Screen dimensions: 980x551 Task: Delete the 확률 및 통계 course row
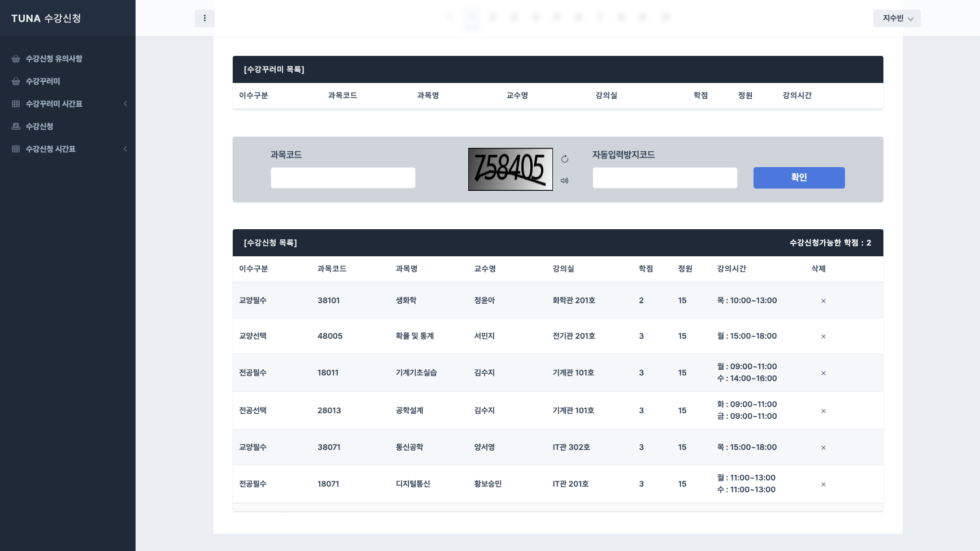click(823, 336)
